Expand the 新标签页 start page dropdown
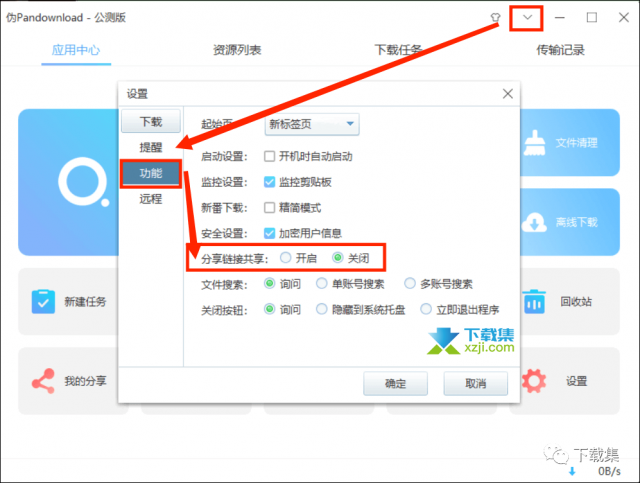Screen dimensions: 640x483 pyautogui.click(x=312, y=124)
